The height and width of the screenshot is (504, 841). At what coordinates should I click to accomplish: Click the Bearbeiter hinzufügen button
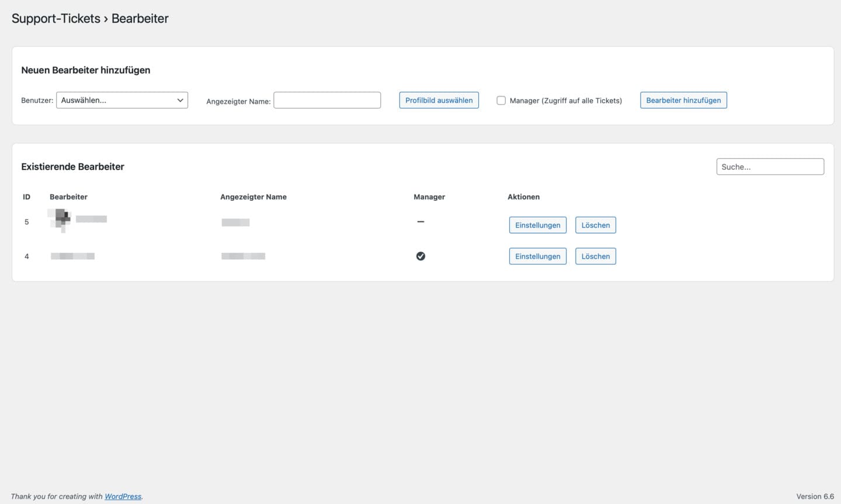(683, 100)
